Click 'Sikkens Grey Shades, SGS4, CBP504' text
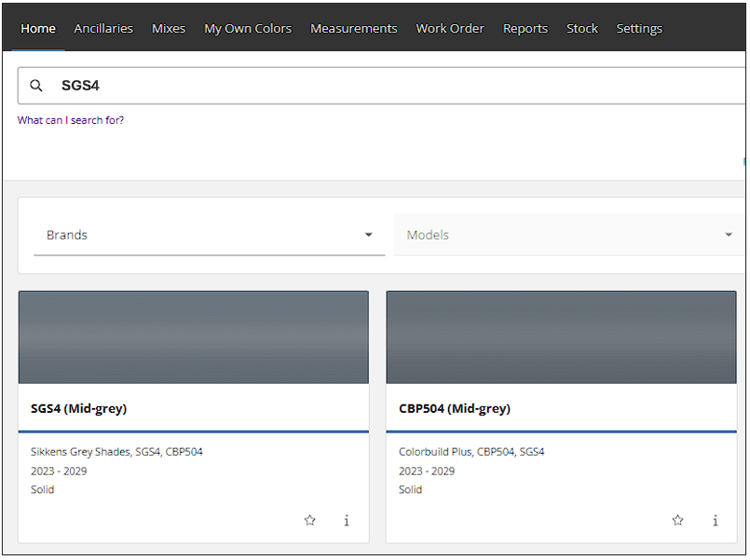Viewport: 750px width, 560px height. pos(116,452)
